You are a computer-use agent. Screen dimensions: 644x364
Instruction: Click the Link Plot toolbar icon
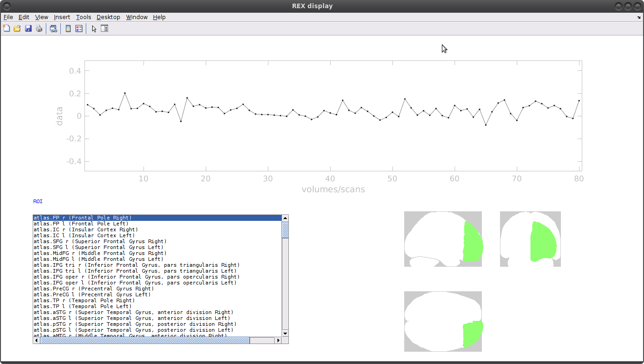click(54, 29)
